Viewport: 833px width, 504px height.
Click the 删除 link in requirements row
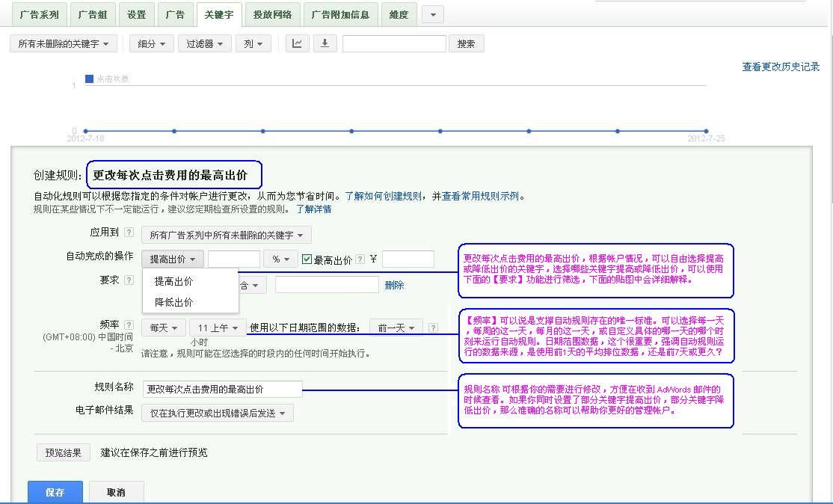click(394, 285)
